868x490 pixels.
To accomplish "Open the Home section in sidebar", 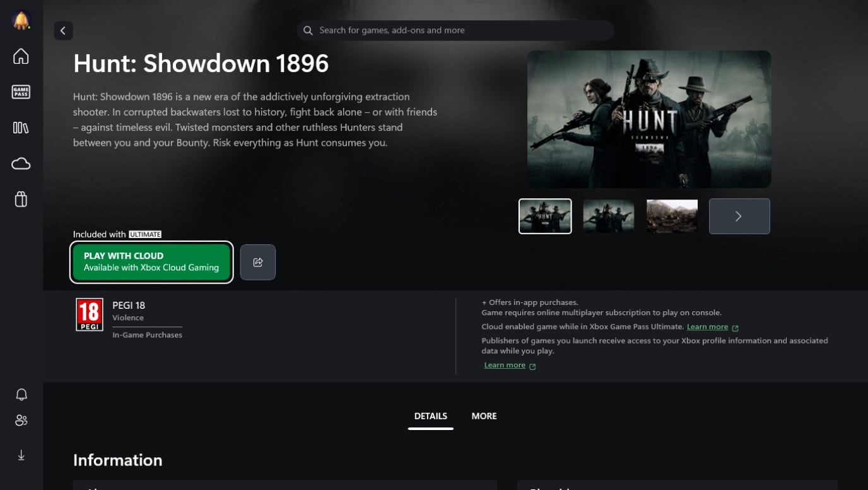I will 21,56.
